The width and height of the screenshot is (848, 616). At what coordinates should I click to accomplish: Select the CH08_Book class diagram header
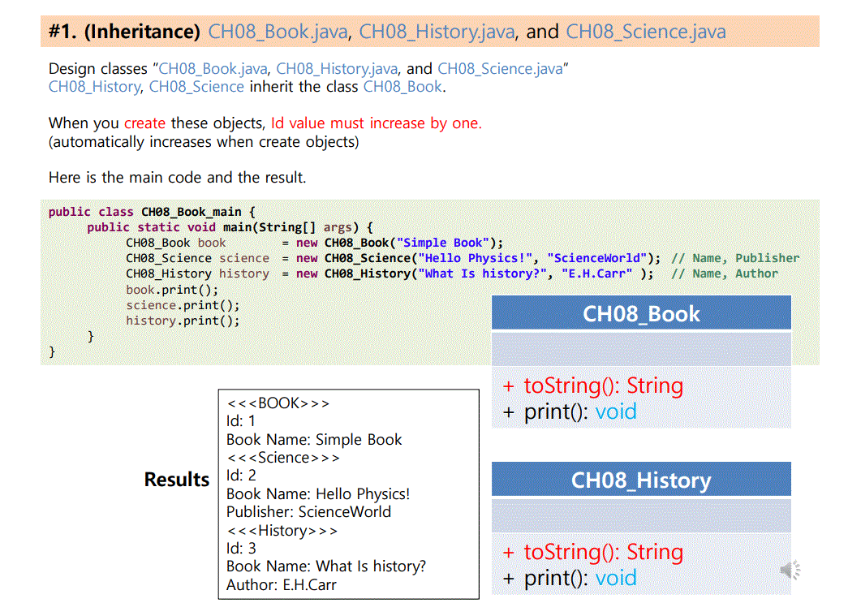pos(641,312)
